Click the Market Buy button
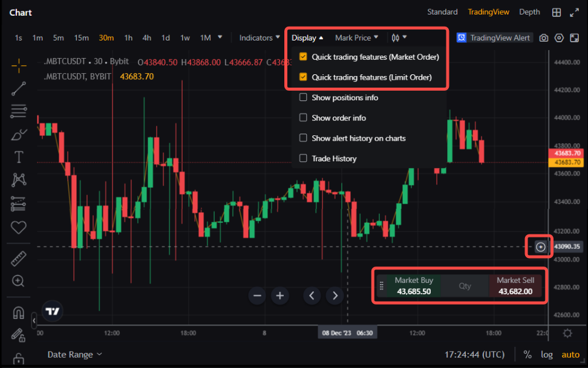The height and width of the screenshot is (368, 588). tap(414, 286)
